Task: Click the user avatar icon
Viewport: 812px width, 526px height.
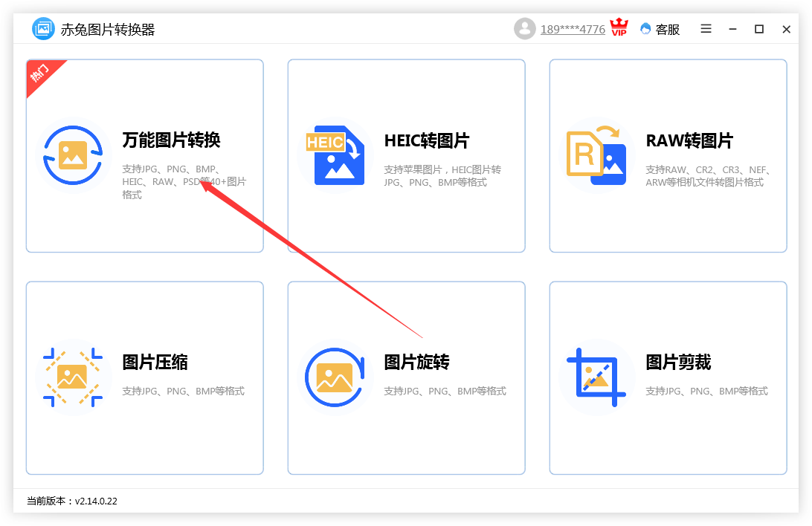Action: pyautogui.click(x=524, y=28)
